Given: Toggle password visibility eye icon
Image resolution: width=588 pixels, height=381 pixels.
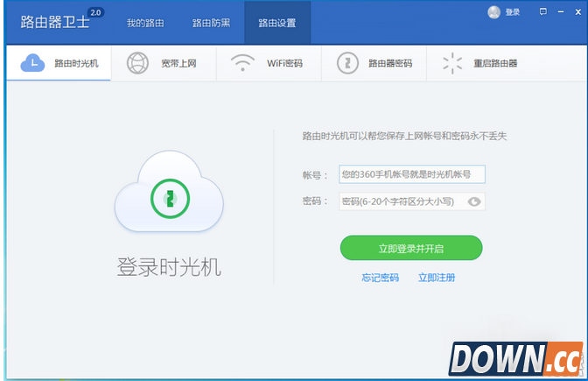Looking at the screenshot, I should click(x=474, y=201).
